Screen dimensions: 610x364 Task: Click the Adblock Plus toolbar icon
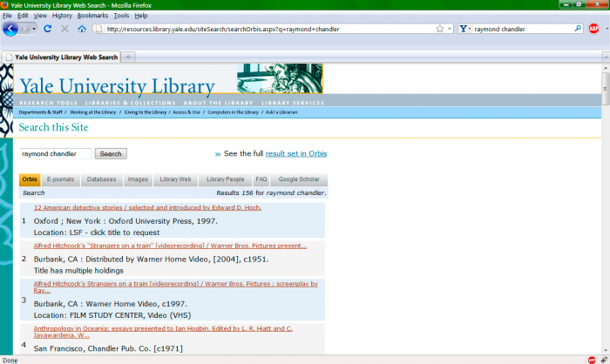pyautogui.click(x=593, y=29)
